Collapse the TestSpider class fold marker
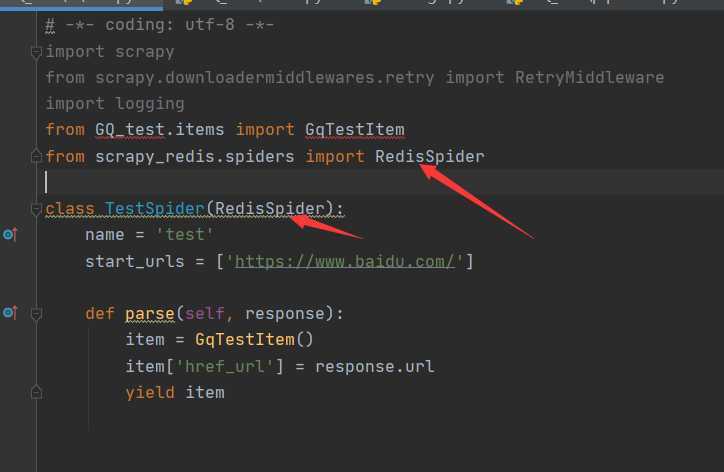Image resolution: width=724 pixels, height=472 pixels. click(36, 209)
